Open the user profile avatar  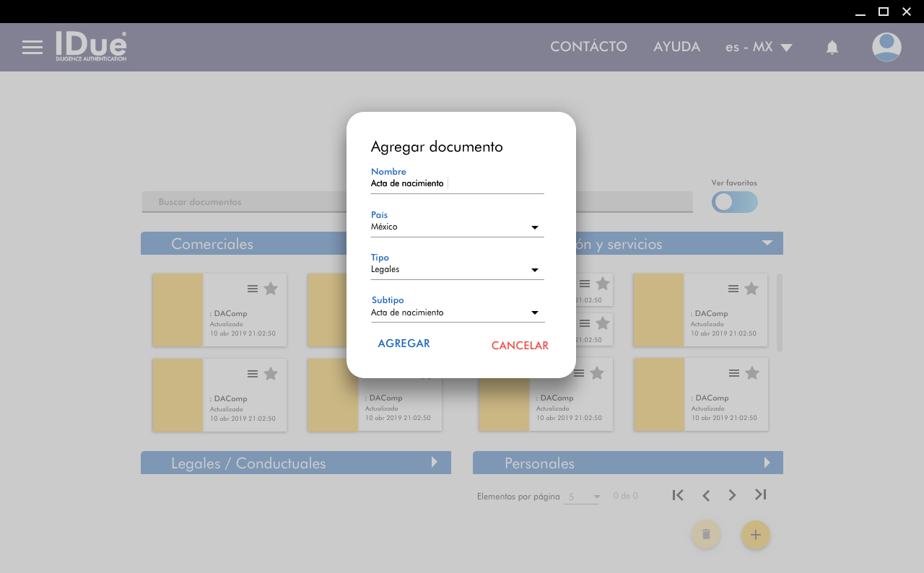[x=886, y=48]
